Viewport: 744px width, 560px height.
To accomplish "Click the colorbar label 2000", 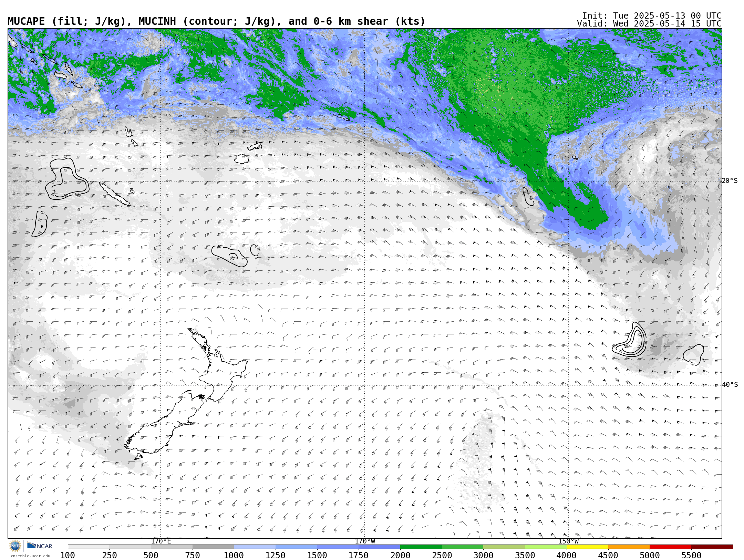I will click(x=401, y=555).
